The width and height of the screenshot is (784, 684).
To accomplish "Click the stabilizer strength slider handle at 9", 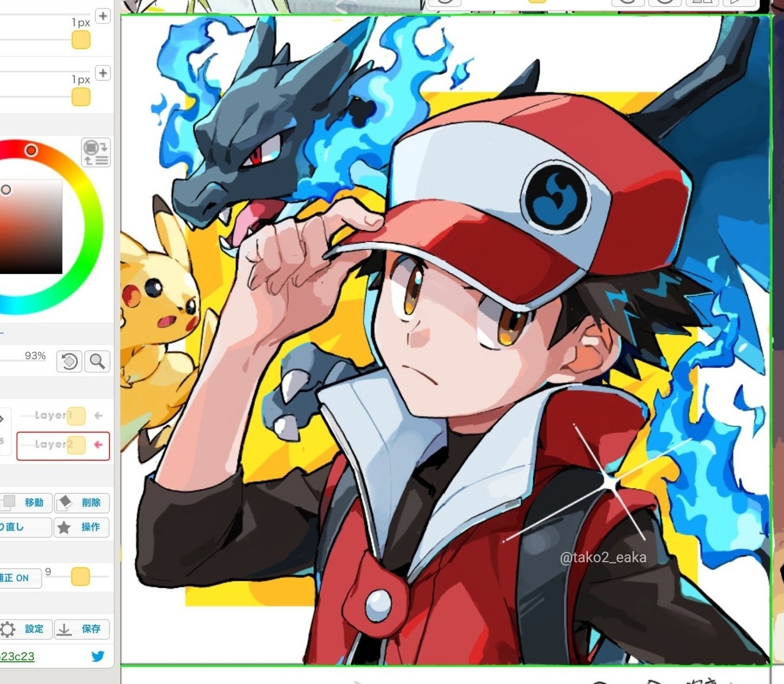I will point(80,576).
